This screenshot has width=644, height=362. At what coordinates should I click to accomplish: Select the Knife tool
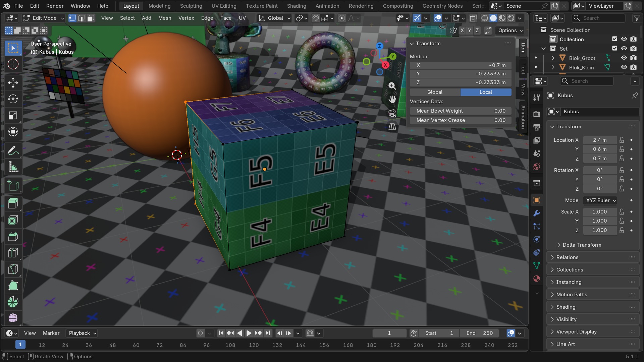click(13, 269)
